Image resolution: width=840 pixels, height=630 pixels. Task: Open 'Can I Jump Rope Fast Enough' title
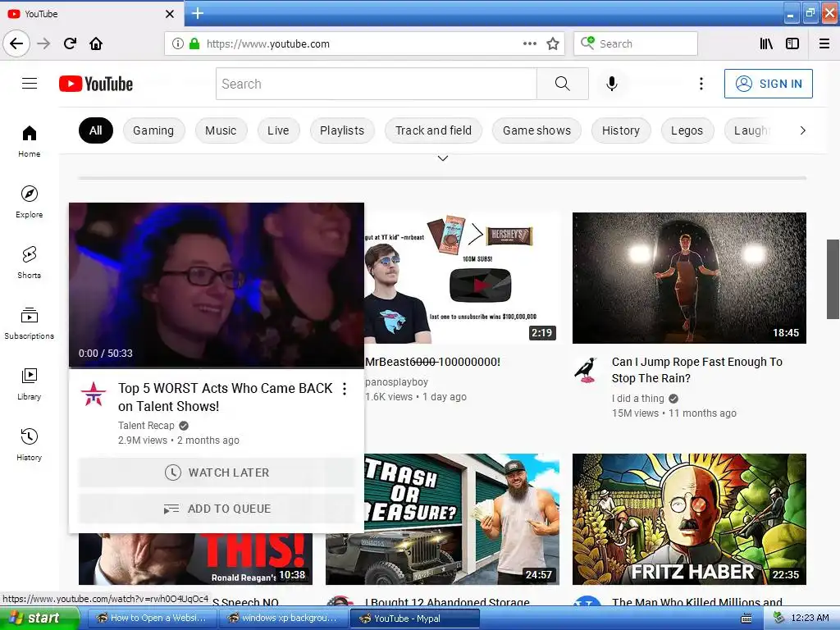697,370
